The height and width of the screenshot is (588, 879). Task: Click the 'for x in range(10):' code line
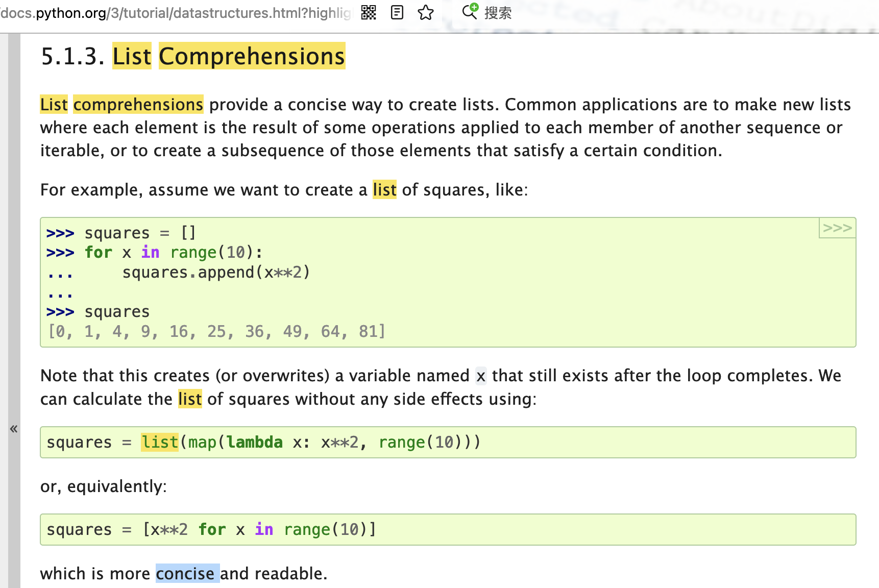click(174, 253)
